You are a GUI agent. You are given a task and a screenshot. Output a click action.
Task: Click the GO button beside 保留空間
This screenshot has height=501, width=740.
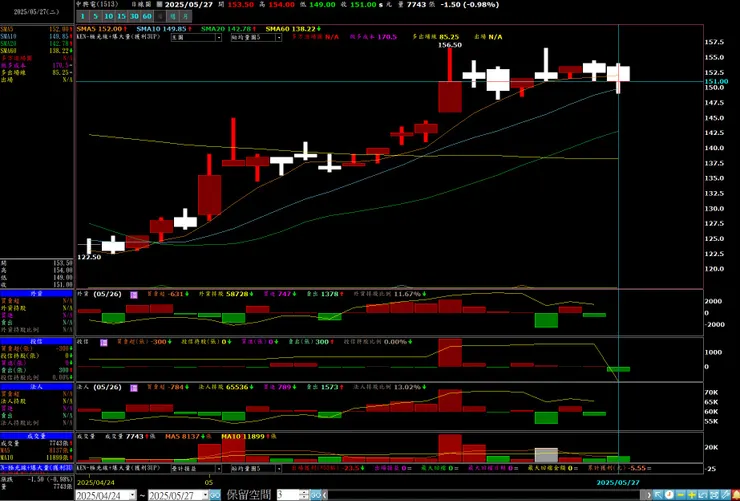pos(315,495)
